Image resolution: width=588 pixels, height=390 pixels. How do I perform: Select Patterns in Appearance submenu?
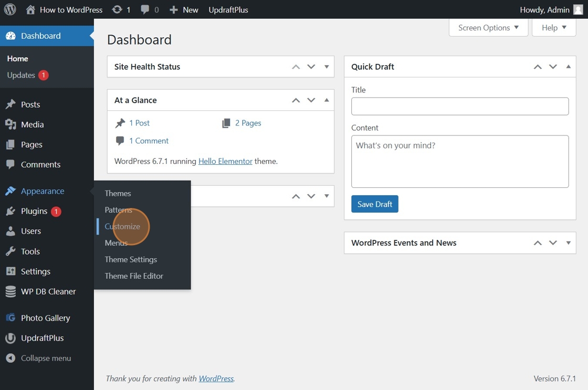119,209
